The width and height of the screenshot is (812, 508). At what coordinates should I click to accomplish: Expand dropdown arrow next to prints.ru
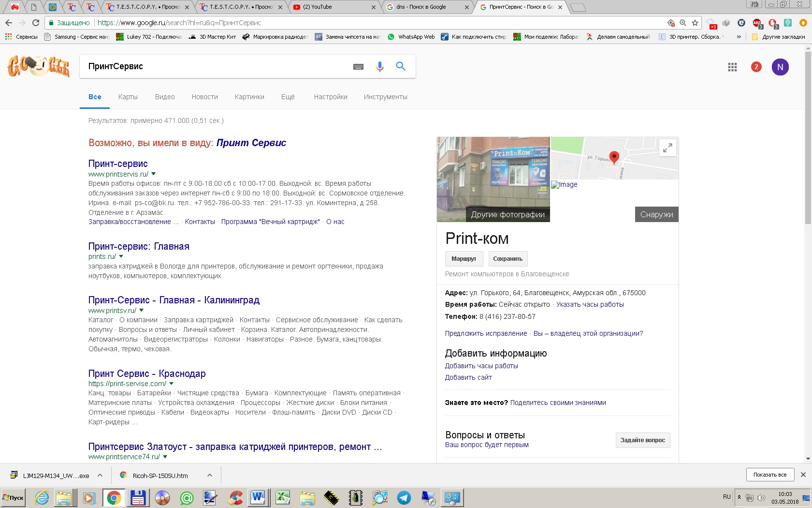[121, 256]
